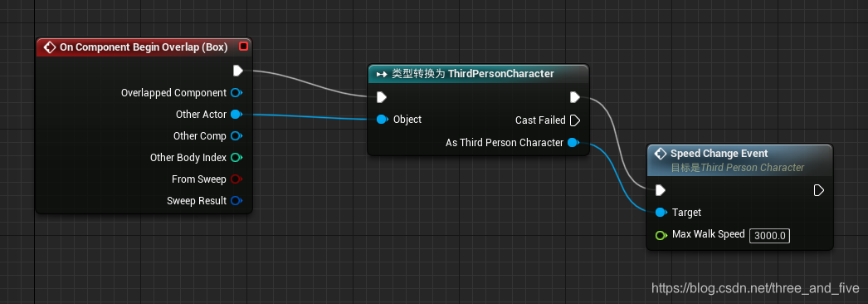This screenshot has height=304, width=868.
Task: Click the From Sweep label
Action: coord(198,179)
